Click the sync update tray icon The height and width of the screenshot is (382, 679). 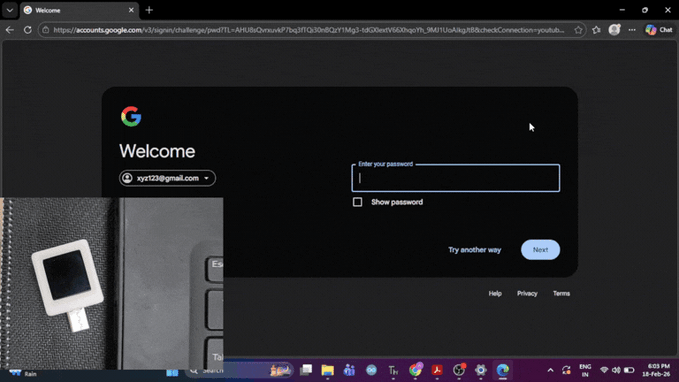click(566, 370)
